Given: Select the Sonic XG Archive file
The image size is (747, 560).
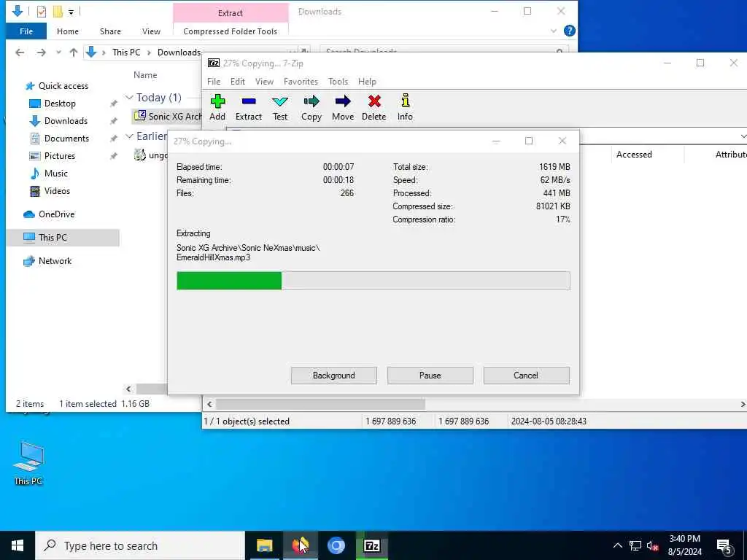Looking at the screenshot, I should click(x=168, y=116).
